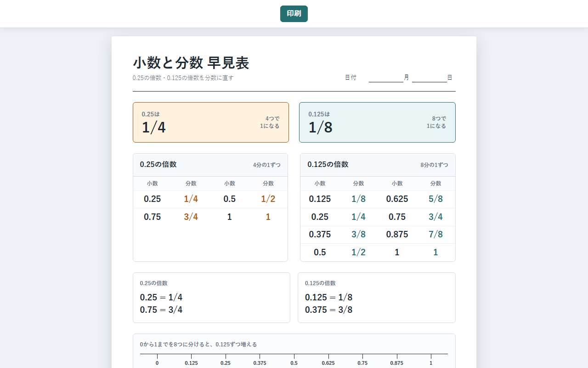588x368 pixels.
Task: Click the 0.875 label on the number line
Action: [x=396, y=363]
